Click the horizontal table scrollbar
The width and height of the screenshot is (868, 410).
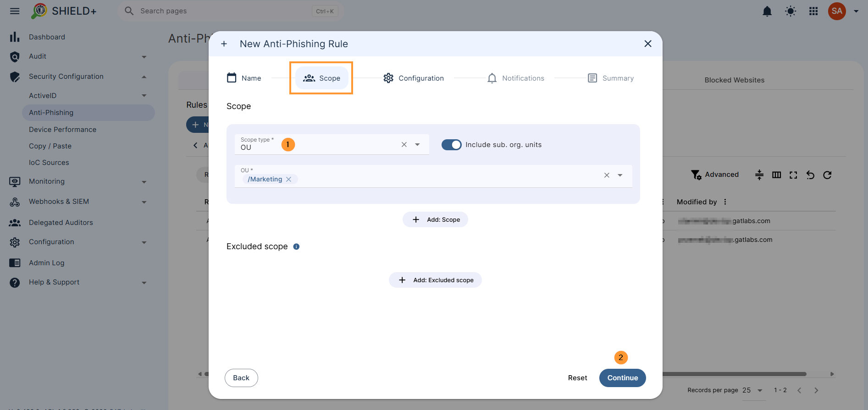pos(735,374)
